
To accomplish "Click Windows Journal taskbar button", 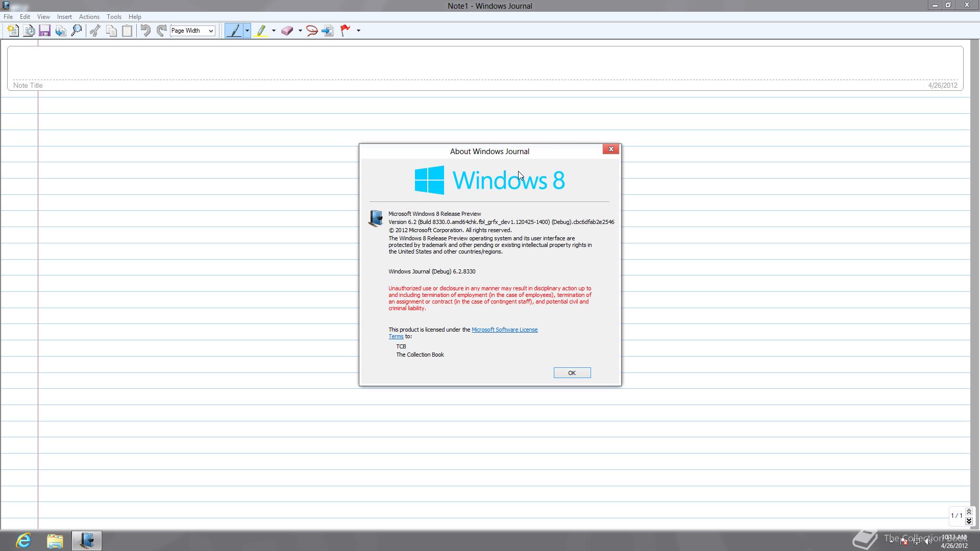I will click(87, 541).
